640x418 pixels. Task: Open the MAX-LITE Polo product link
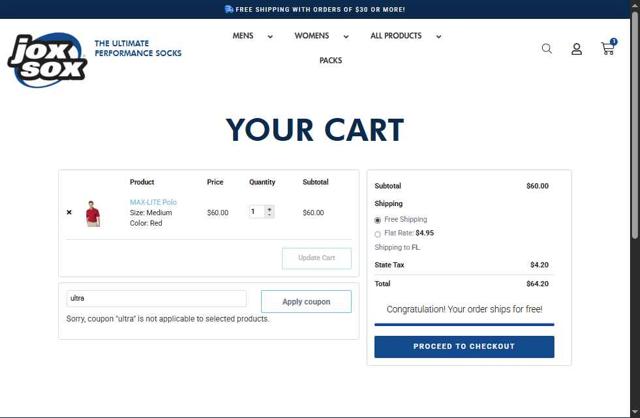153,202
